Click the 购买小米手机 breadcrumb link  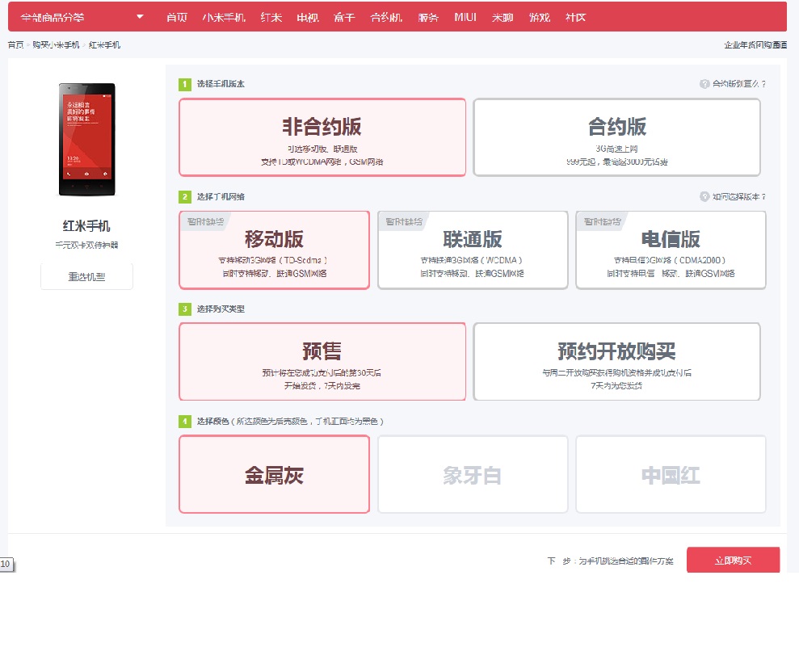(56, 45)
